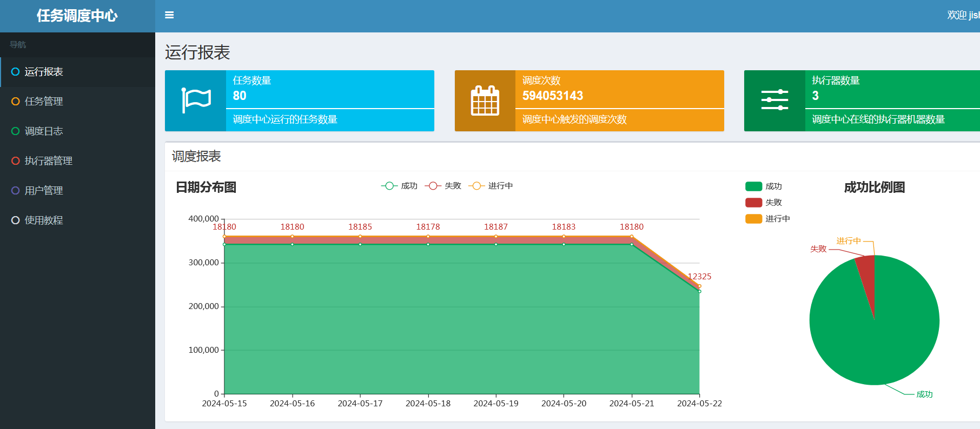Open 使用教程 in the sidebar
This screenshot has height=429, width=980.
pos(77,220)
